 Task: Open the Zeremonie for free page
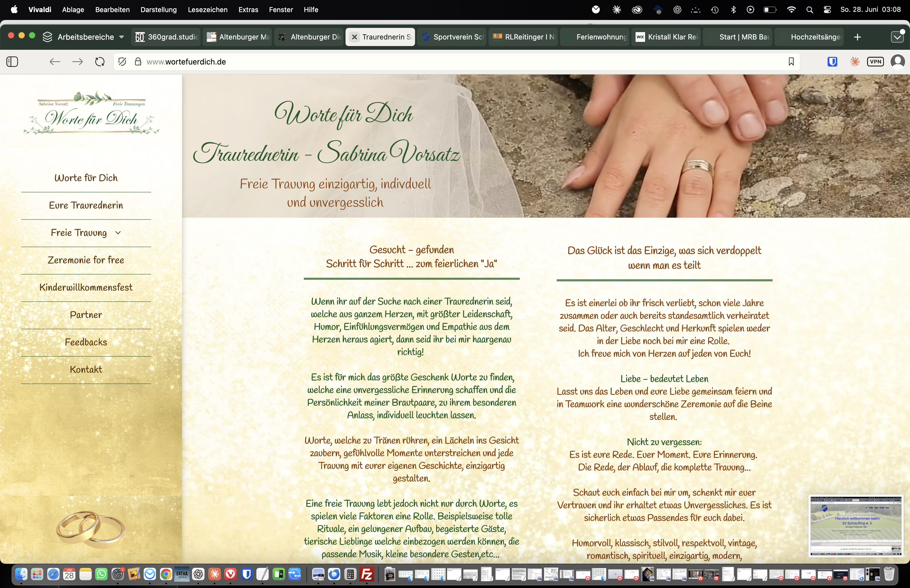click(x=86, y=260)
